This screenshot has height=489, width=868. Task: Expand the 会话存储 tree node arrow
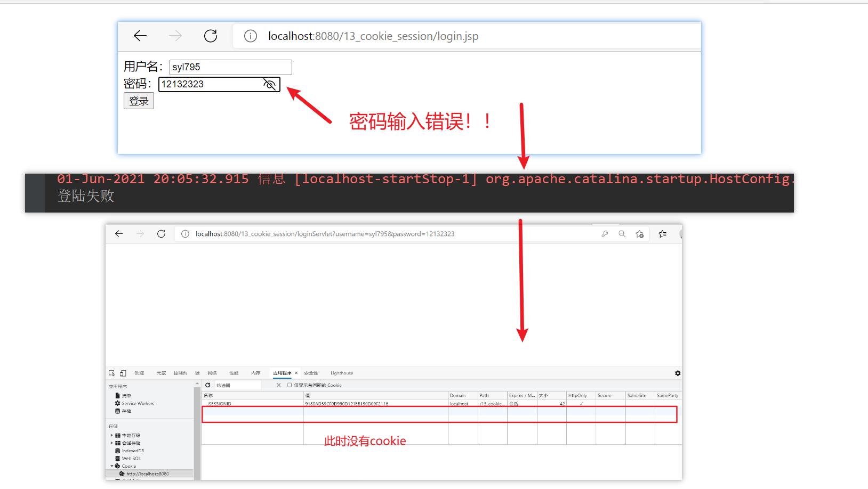click(x=112, y=443)
